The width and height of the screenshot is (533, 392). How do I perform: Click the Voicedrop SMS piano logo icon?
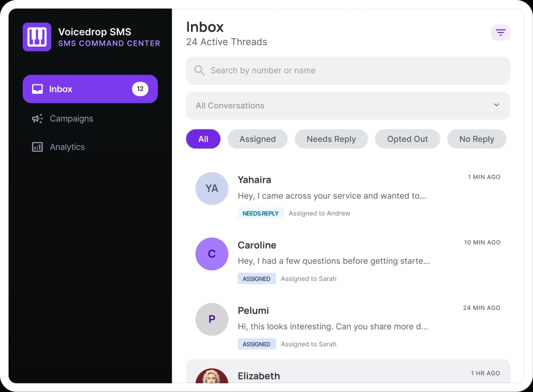[x=37, y=37]
